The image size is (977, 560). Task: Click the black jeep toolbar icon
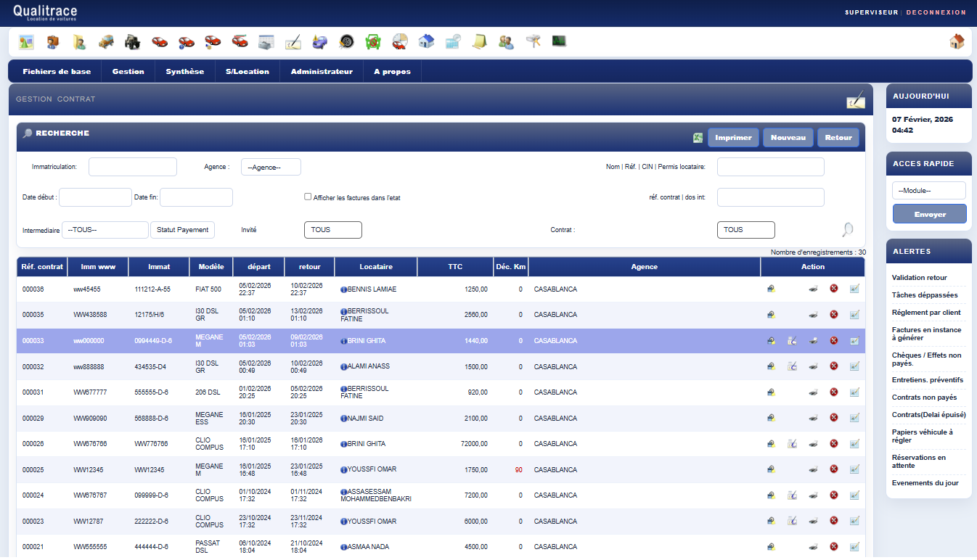133,42
